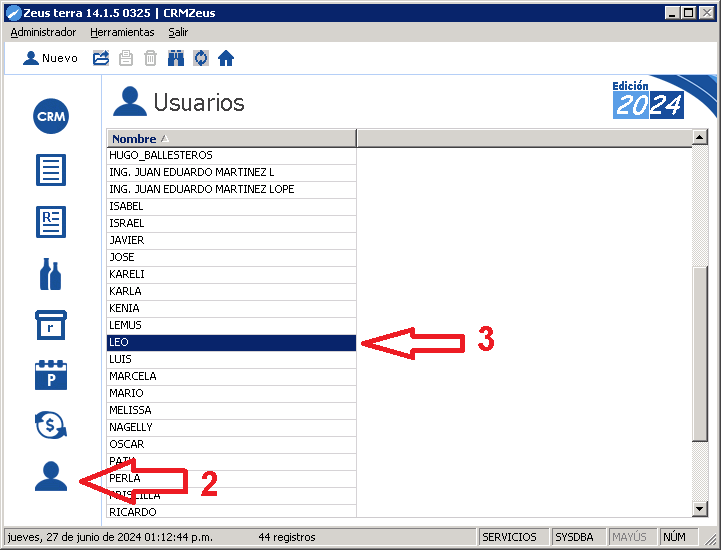Select user MELISSA
Viewport: 721px width, 550px height.
(x=232, y=411)
